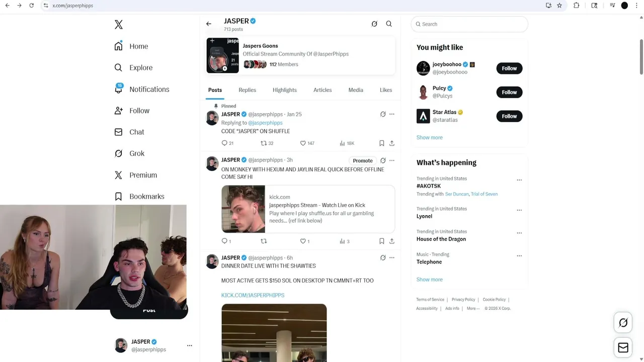
Task: Click browser address bar x.com/jasperphipps
Action: (73, 6)
